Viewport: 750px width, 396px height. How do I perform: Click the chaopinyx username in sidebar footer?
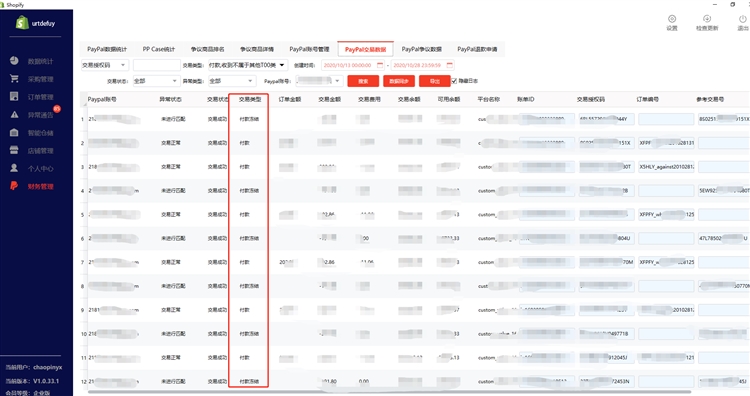(x=48, y=367)
